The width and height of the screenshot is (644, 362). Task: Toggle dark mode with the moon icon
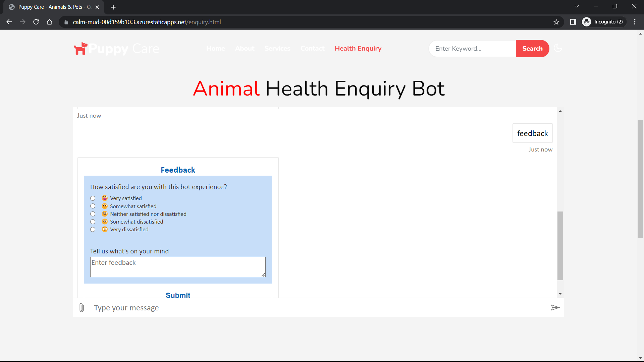coord(558,48)
